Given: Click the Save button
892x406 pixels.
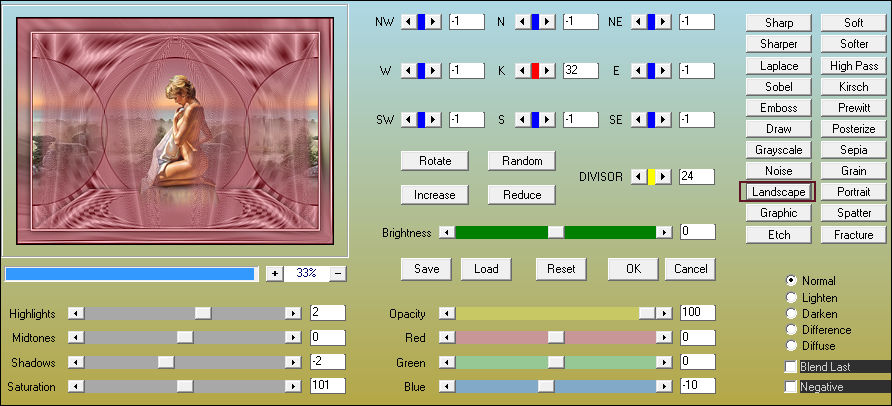Looking at the screenshot, I should tap(426, 269).
